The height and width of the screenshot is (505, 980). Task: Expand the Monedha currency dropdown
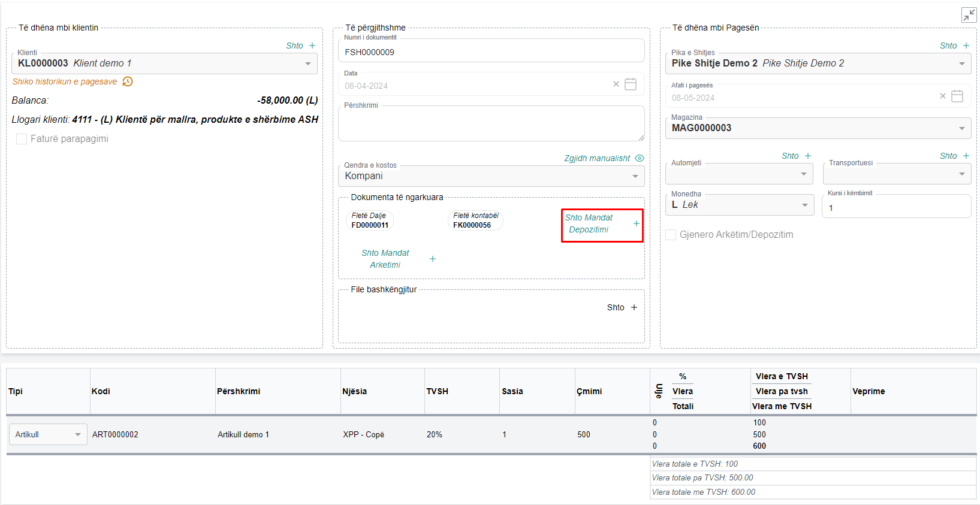pos(804,205)
